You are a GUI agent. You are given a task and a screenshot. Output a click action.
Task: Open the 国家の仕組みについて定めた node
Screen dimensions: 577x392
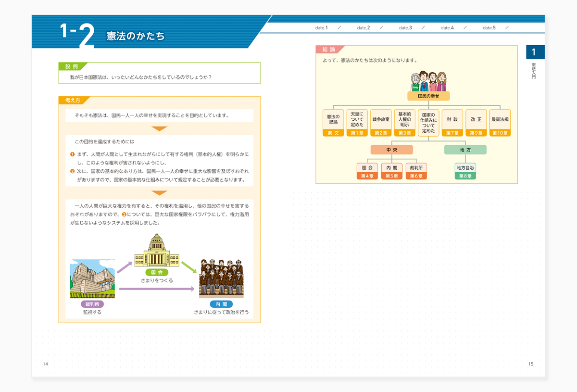(x=428, y=121)
